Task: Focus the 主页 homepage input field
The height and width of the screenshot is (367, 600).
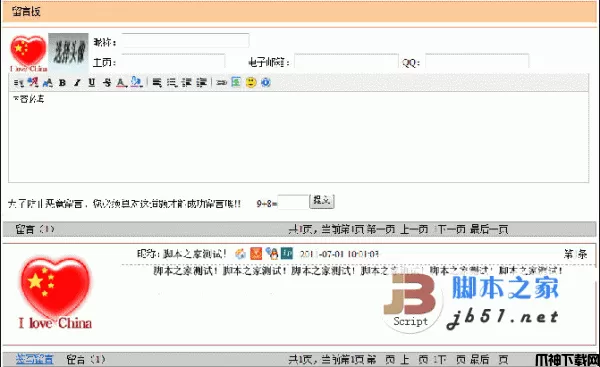Action: pyautogui.click(x=173, y=62)
